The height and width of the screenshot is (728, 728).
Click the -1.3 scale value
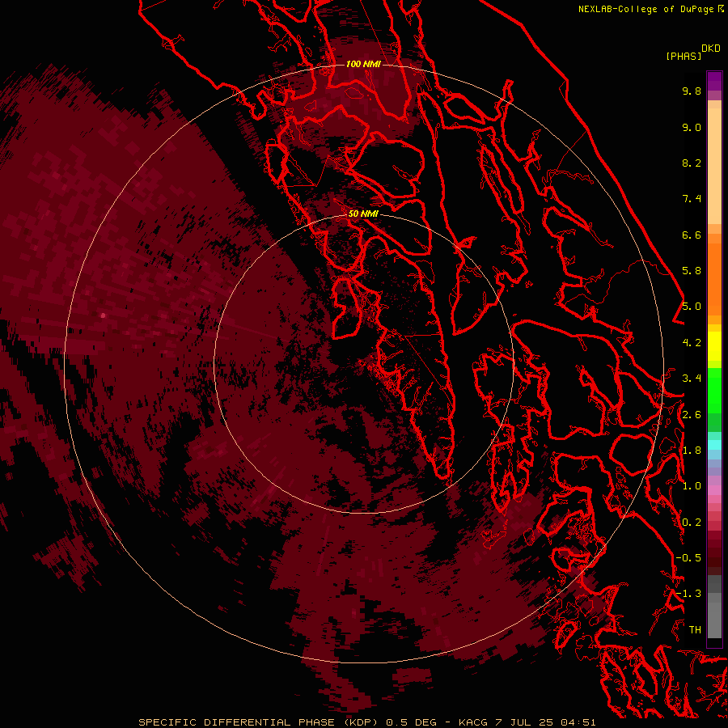688,594
